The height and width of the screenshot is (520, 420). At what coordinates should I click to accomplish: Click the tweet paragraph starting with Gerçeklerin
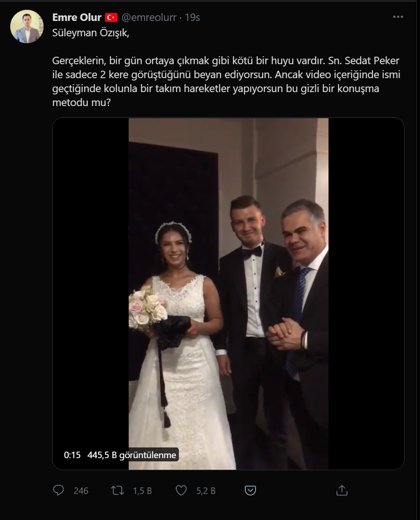coord(226,81)
